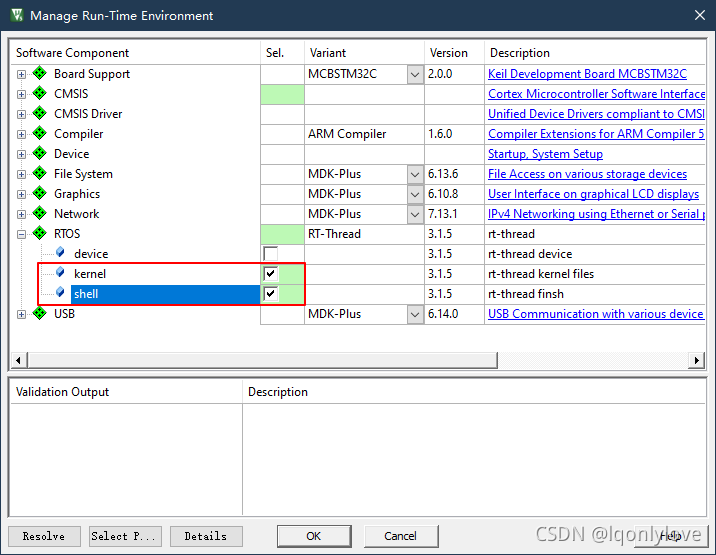
Task: Click the Version column header
Action: [454, 53]
